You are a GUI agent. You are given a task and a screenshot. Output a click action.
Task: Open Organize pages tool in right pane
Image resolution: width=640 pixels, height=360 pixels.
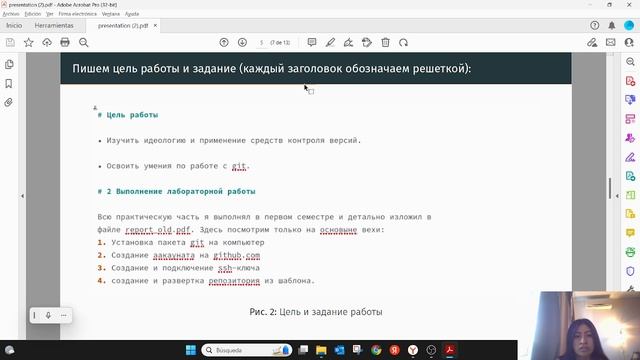[630, 195]
